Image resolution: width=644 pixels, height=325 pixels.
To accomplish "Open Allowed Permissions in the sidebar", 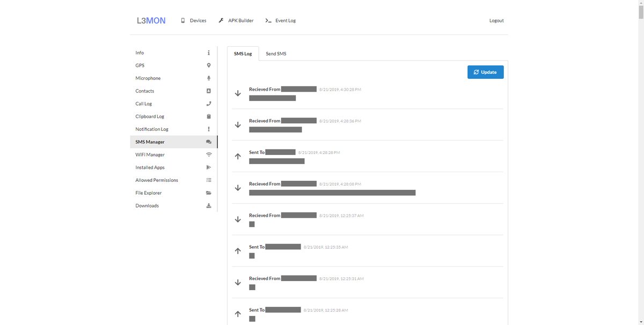I will coord(173,180).
